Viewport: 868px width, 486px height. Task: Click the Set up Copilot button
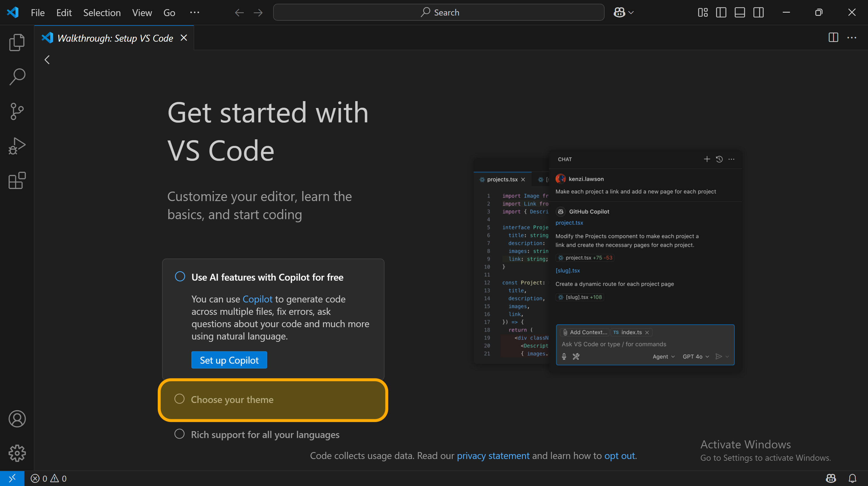[x=229, y=360]
